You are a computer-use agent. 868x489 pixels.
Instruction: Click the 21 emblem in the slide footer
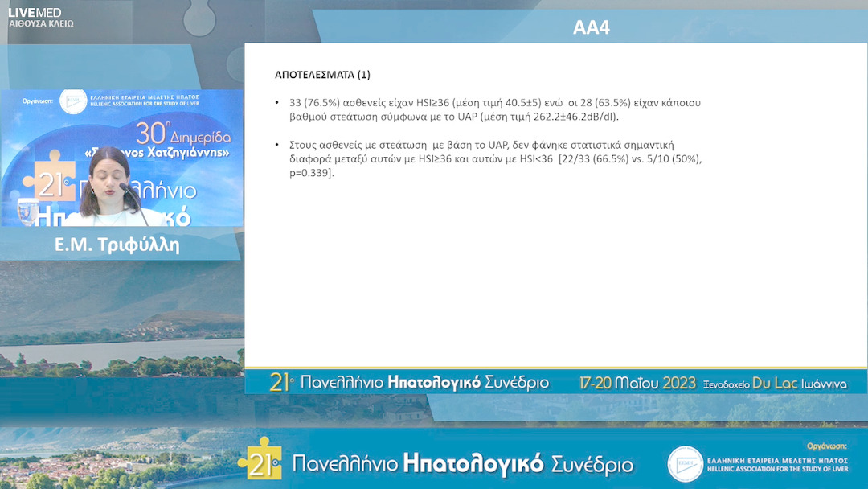(280, 383)
